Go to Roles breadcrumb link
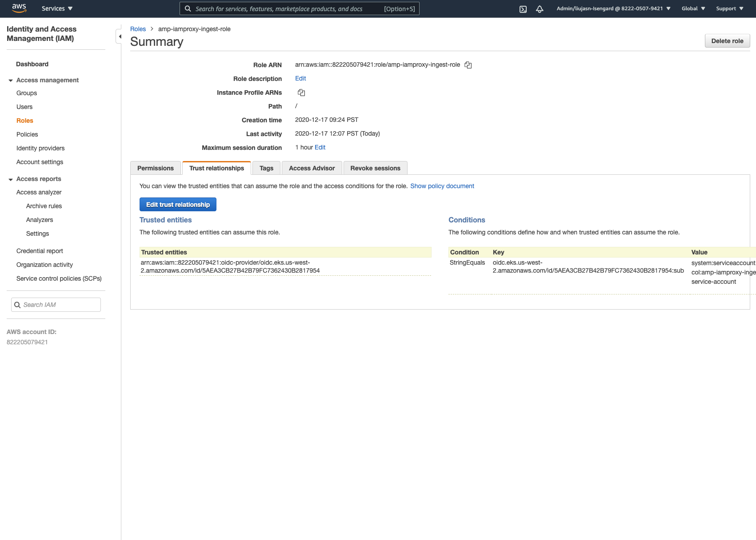756x540 pixels. click(x=138, y=29)
